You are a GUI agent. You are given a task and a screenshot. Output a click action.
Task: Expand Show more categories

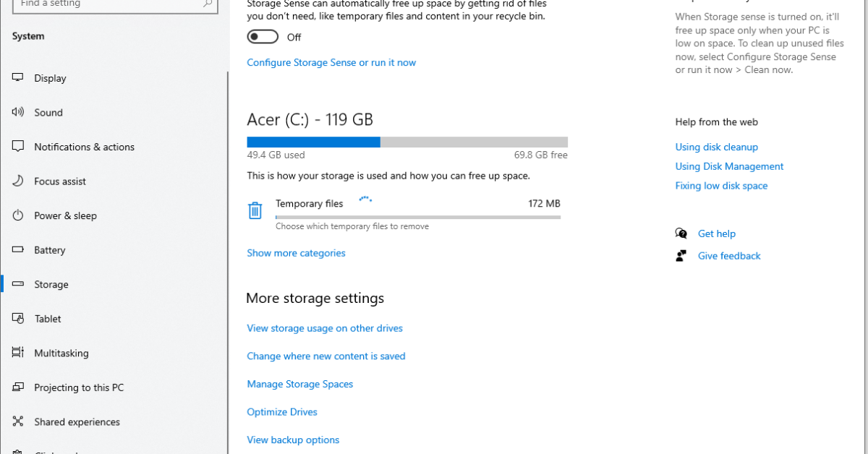pos(296,253)
